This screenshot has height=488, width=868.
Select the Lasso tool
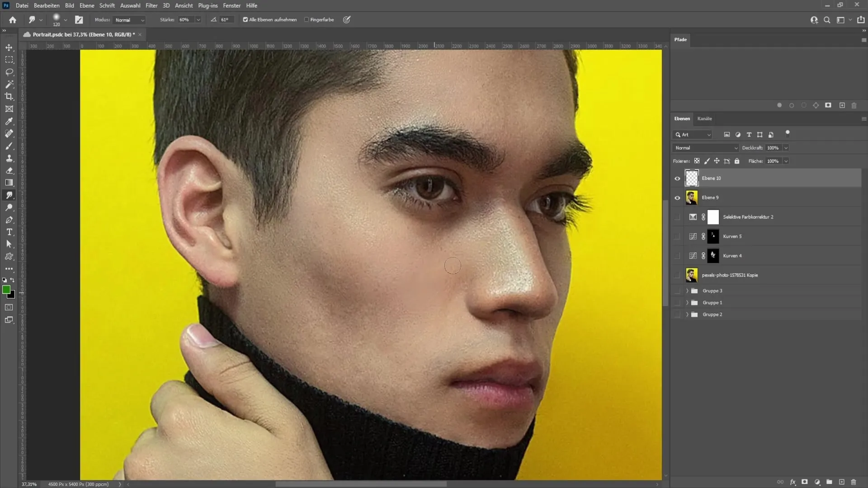(9, 71)
